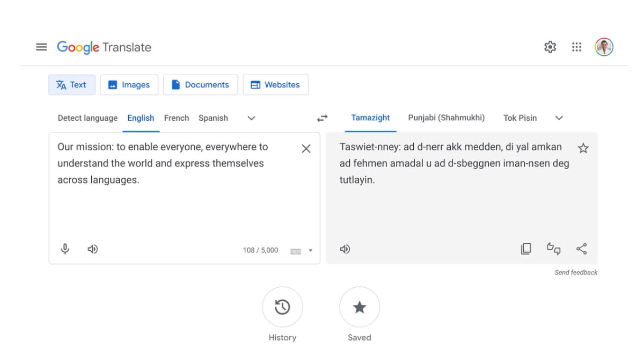Share the translated text

(581, 249)
